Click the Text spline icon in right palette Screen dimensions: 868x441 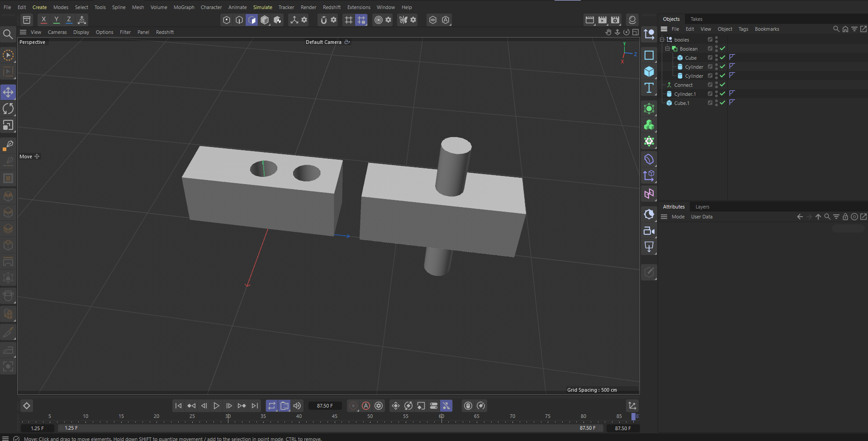[x=649, y=88]
